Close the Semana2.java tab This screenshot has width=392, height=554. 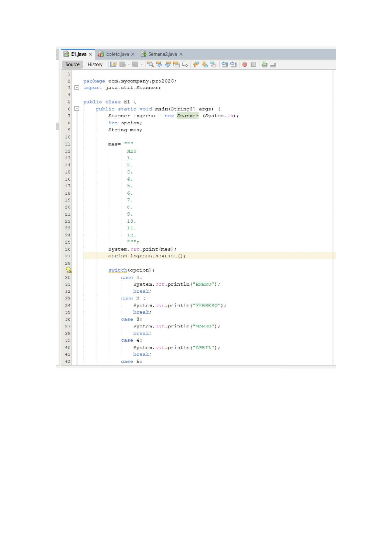[x=181, y=54]
